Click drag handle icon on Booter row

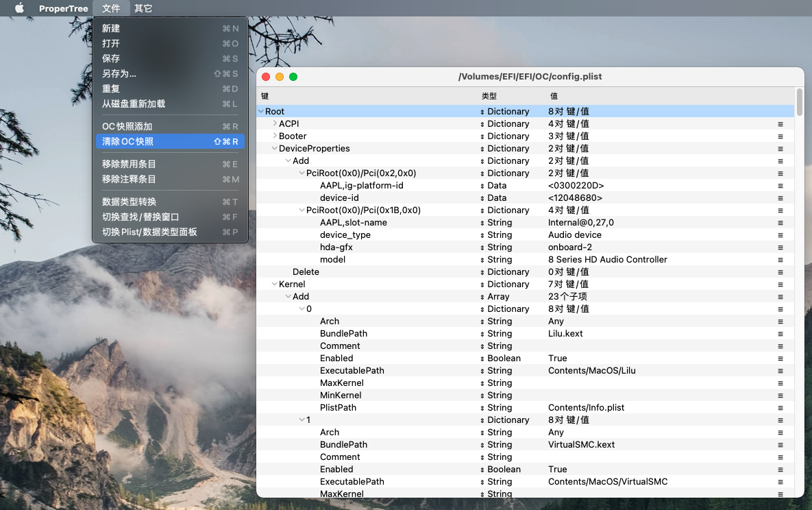coord(780,136)
